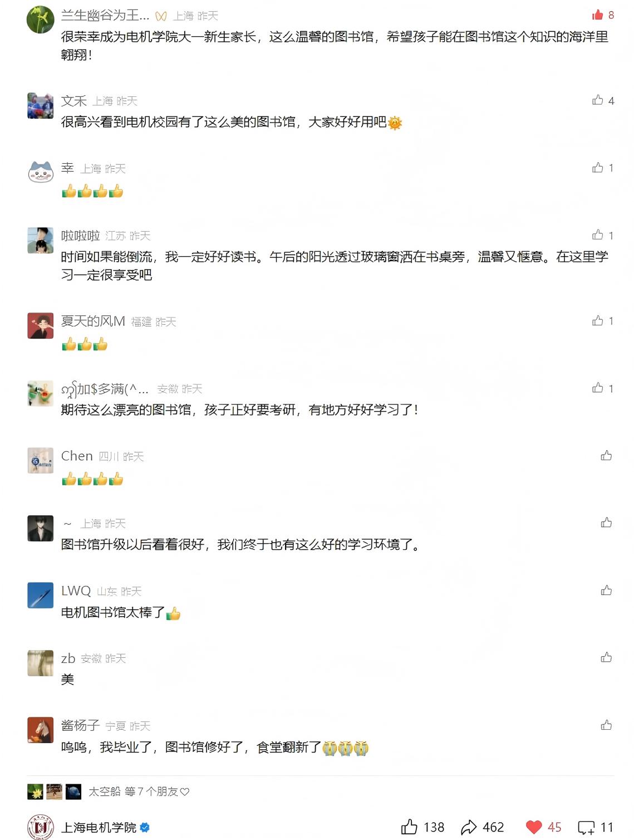634x840 pixels.
Task: Share the post via the arrow icon
Action: click(469, 827)
